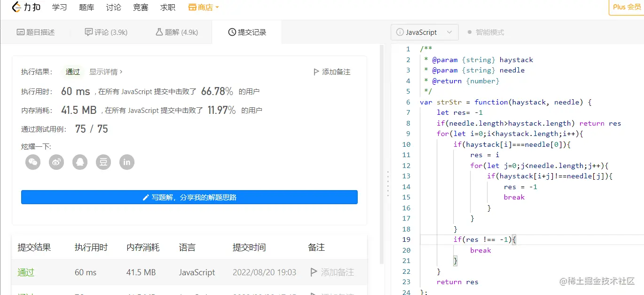The height and width of the screenshot is (295, 644).
Task: Expand 显示详情 result details
Action: click(106, 72)
